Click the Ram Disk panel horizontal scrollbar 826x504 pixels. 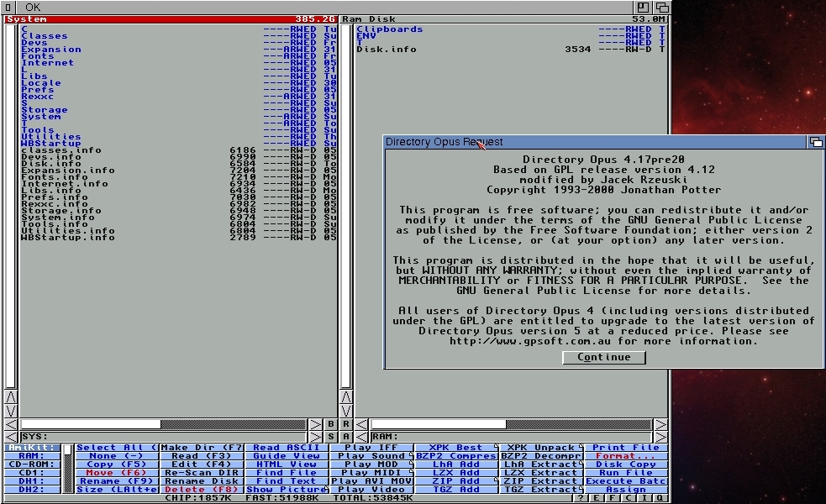click(511, 424)
